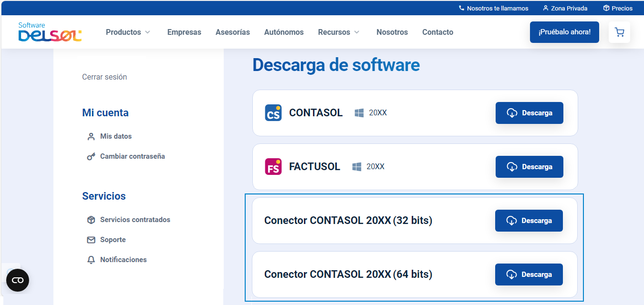This screenshot has width=644, height=305.
Task: Click the bell icon next to Notificaciones
Action: [91, 259]
